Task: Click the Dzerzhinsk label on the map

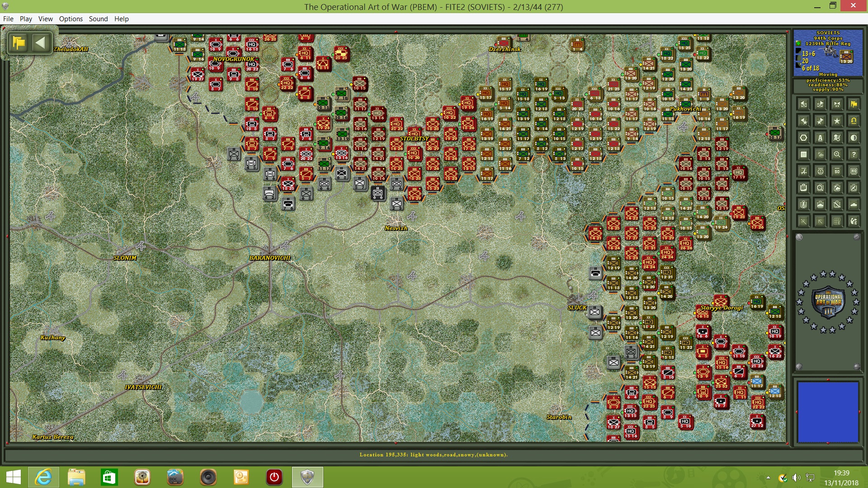Action: (x=505, y=49)
